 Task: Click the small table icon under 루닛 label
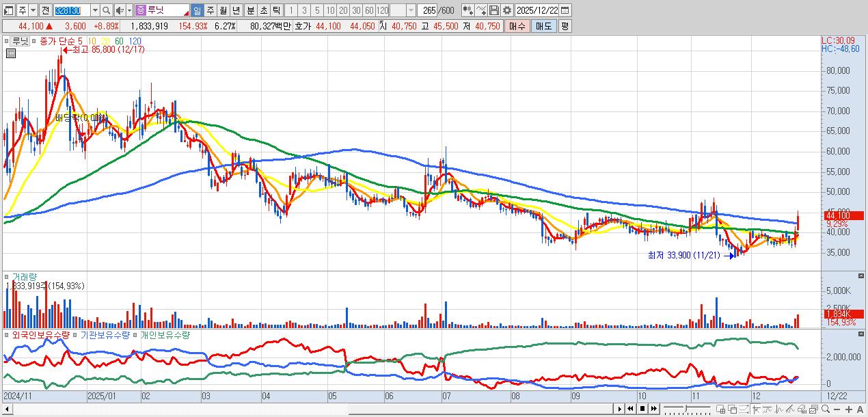10,53
